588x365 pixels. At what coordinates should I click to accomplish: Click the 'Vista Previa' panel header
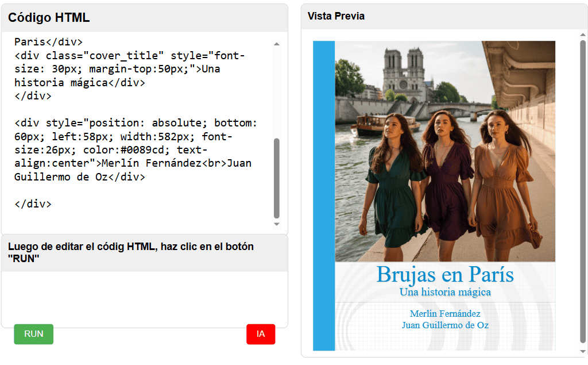click(336, 16)
